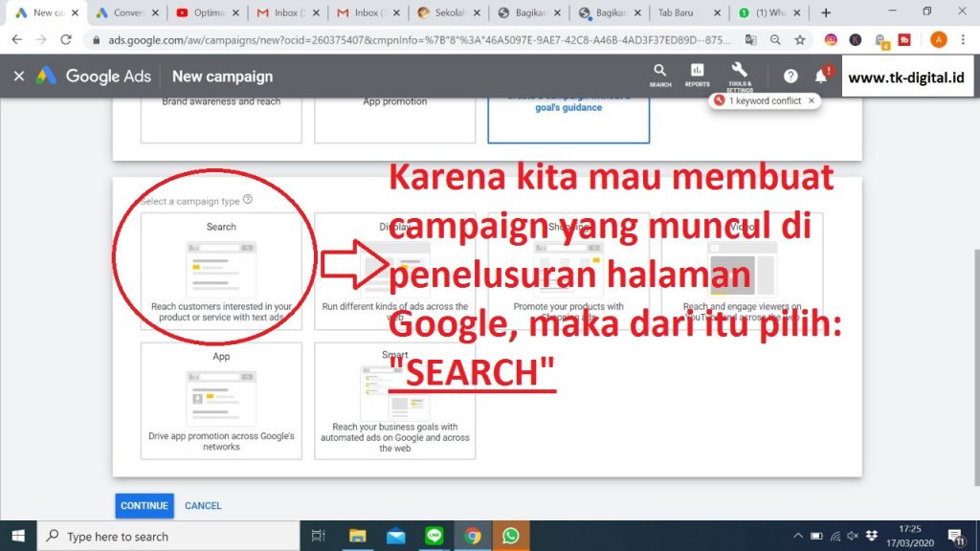Reload the page with browser refresh icon

66,40
